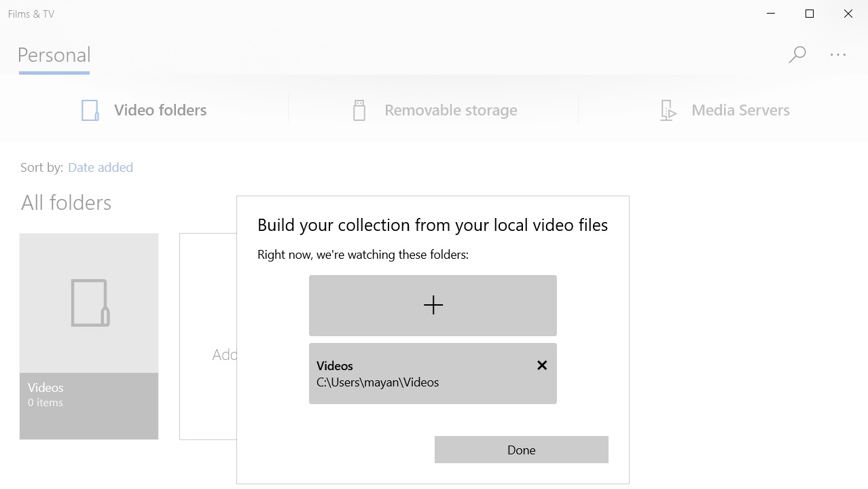868x489 pixels.
Task: Open the See more ellipsis icon
Action: [837, 54]
